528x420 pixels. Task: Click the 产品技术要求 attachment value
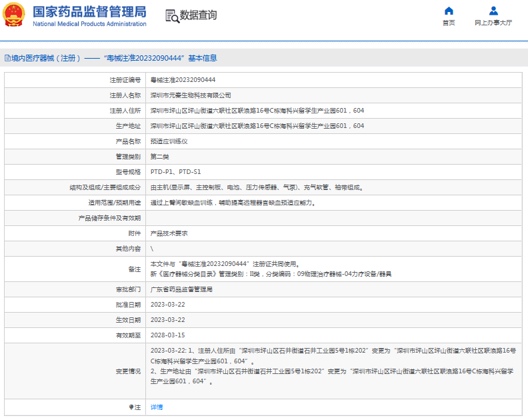pos(169,233)
